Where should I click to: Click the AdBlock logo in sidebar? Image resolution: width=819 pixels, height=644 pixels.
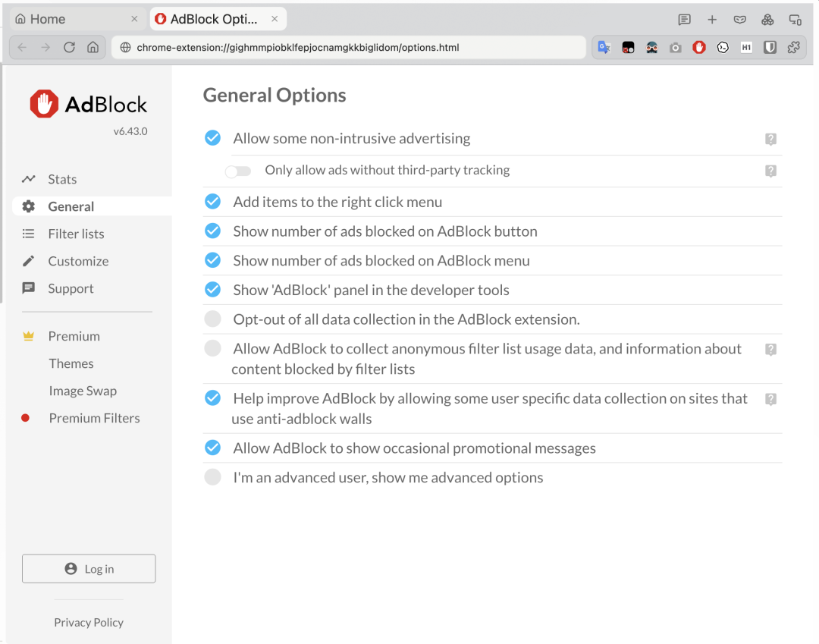pos(89,104)
